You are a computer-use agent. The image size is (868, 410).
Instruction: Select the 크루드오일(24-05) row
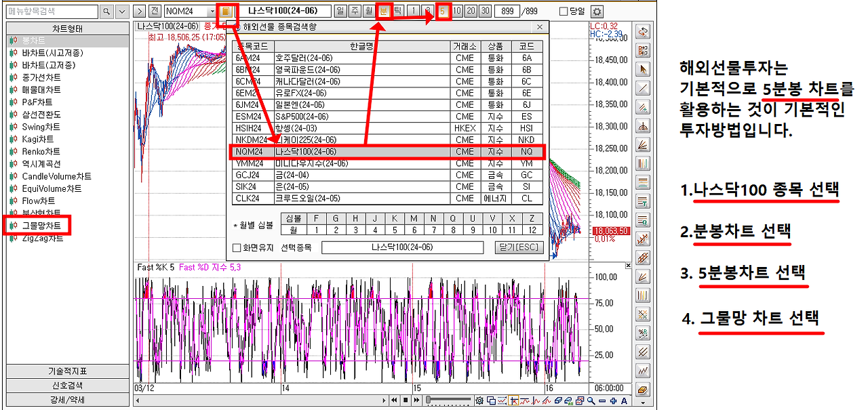point(387,199)
